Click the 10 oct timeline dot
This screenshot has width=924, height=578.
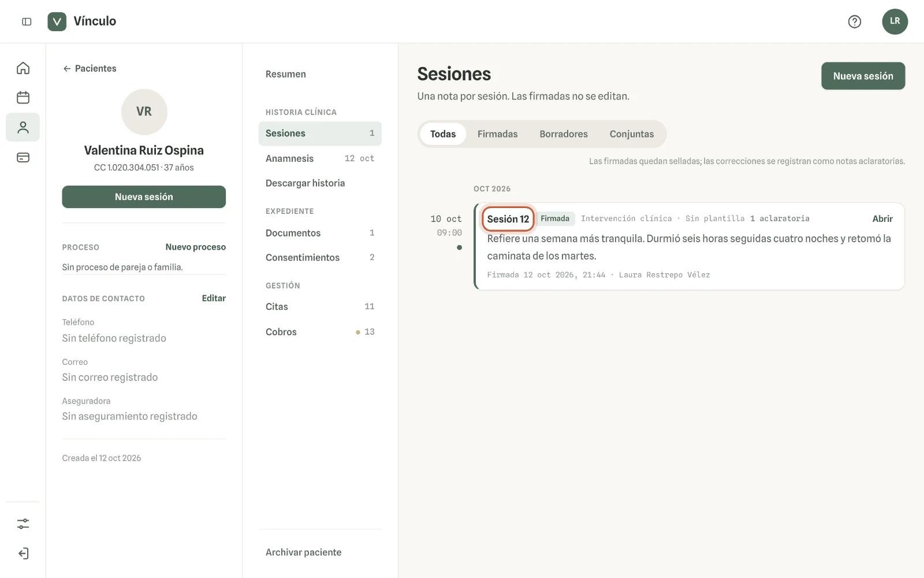[x=459, y=247]
